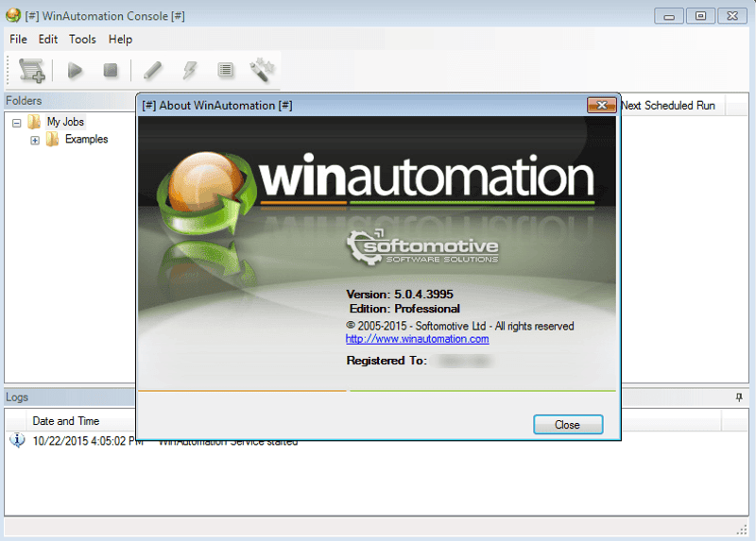Image resolution: width=756 pixels, height=541 pixels.
Task: Close About dialog with red X
Action: pyautogui.click(x=602, y=105)
